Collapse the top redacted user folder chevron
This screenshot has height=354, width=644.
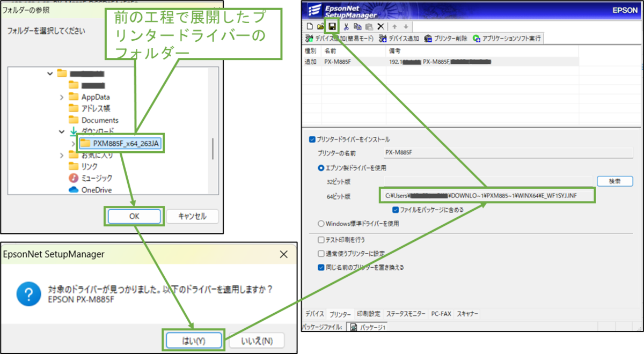pos(50,73)
